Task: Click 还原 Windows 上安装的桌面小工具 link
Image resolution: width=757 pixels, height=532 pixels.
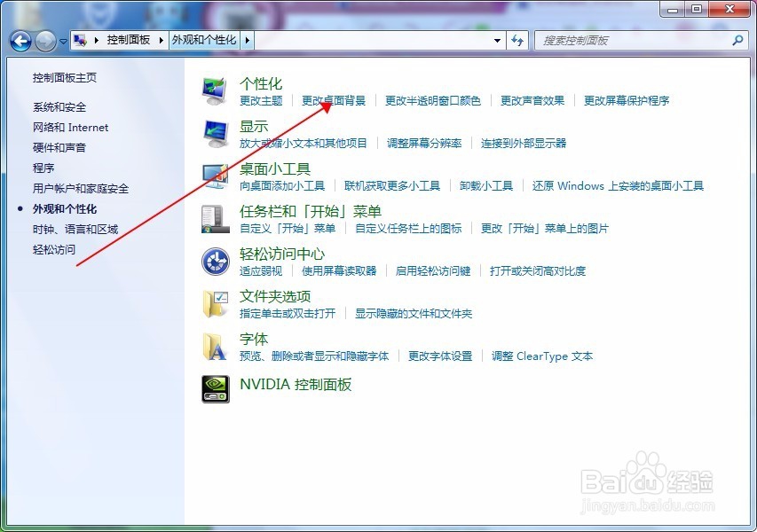Action: coord(618,185)
